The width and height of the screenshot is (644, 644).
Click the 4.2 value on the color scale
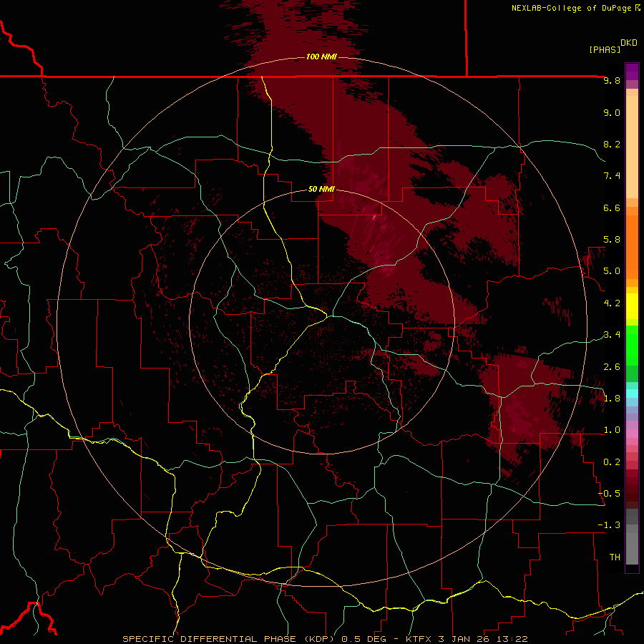click(612, 303)
